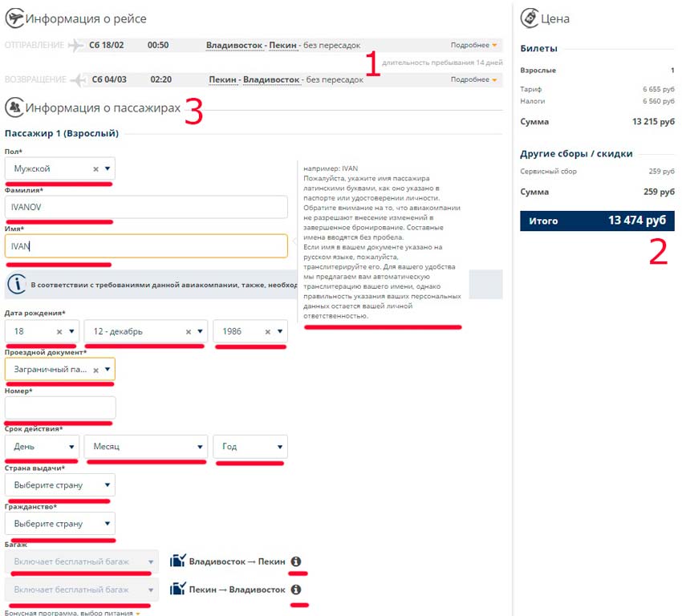Open the expiry Месяц dropdown
Screen dimensions: 682x616
click(x=145, y=447)
